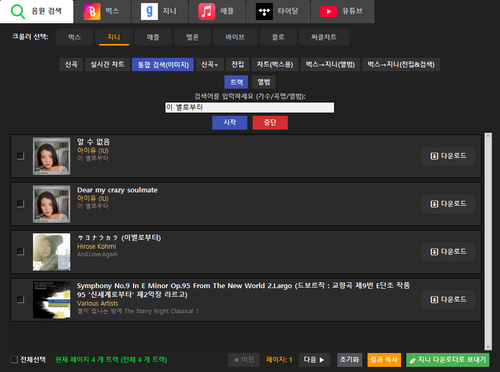The width and height of the screenshot is (500, 372).
Task: Click the album name And.Love.Again
Action: tap(97, 254)
